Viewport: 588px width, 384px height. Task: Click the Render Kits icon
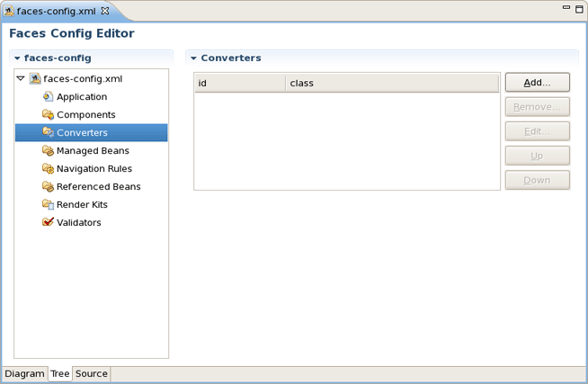(x=48, y=205)
